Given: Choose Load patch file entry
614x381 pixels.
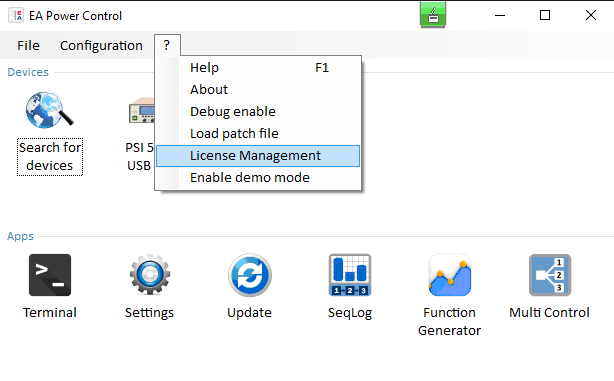Looking at the screenshot, I should [x=258, y=134].
